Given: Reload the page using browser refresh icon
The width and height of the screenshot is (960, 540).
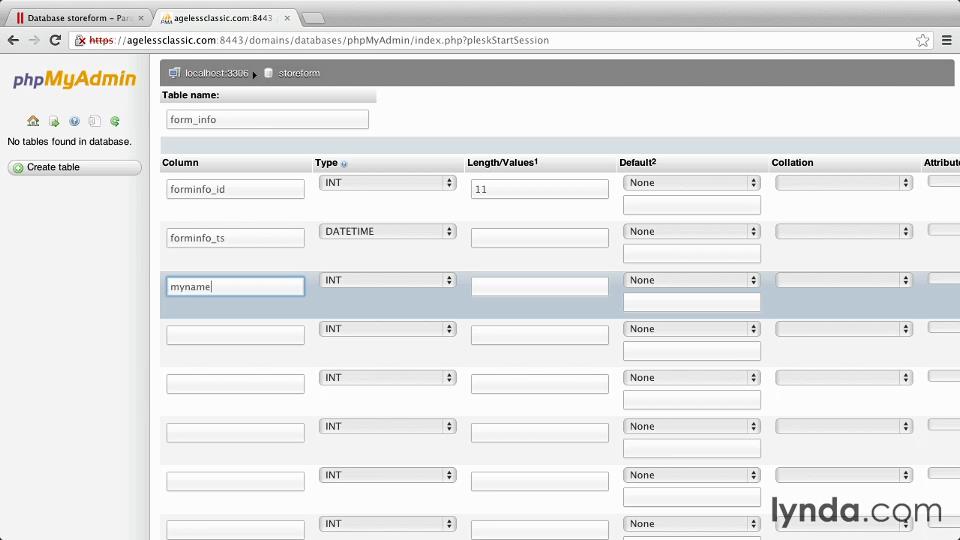Looking at the screenshot, I should coord(56,40).
